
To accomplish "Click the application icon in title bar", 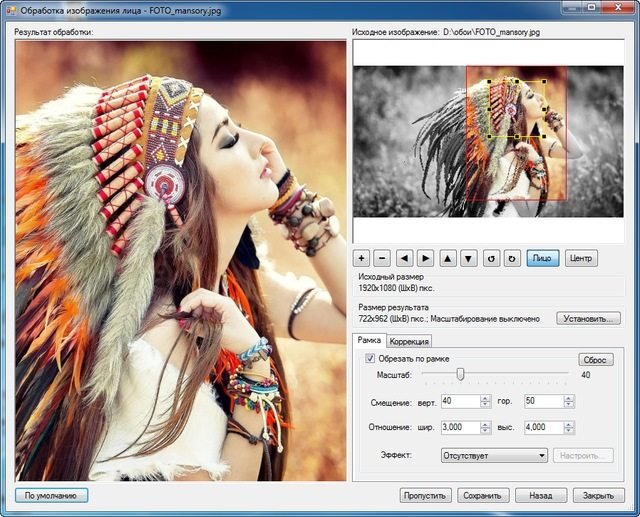I will tap(11, 10).
